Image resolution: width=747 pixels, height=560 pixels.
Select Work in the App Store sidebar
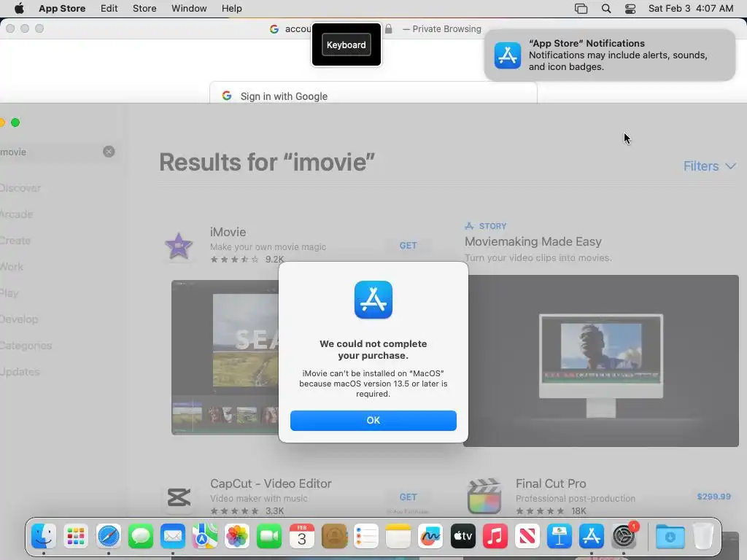coord(12,267)
